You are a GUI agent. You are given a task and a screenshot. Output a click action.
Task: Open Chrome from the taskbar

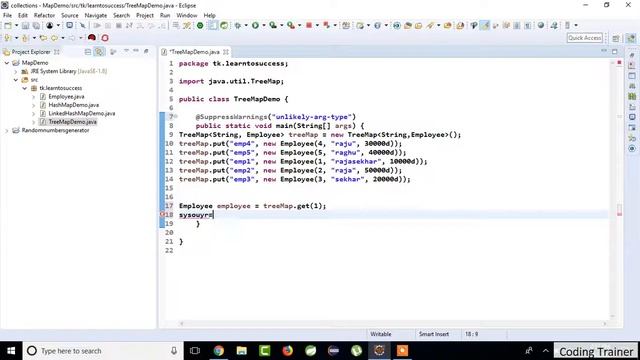click(219, 351)
